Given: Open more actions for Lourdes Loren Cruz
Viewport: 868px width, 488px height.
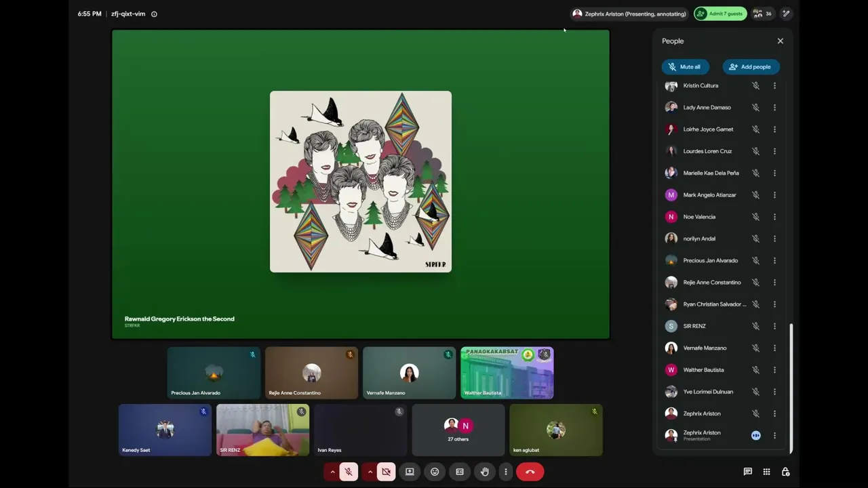Looking at the screenshot, I should (x=774, y=151).
